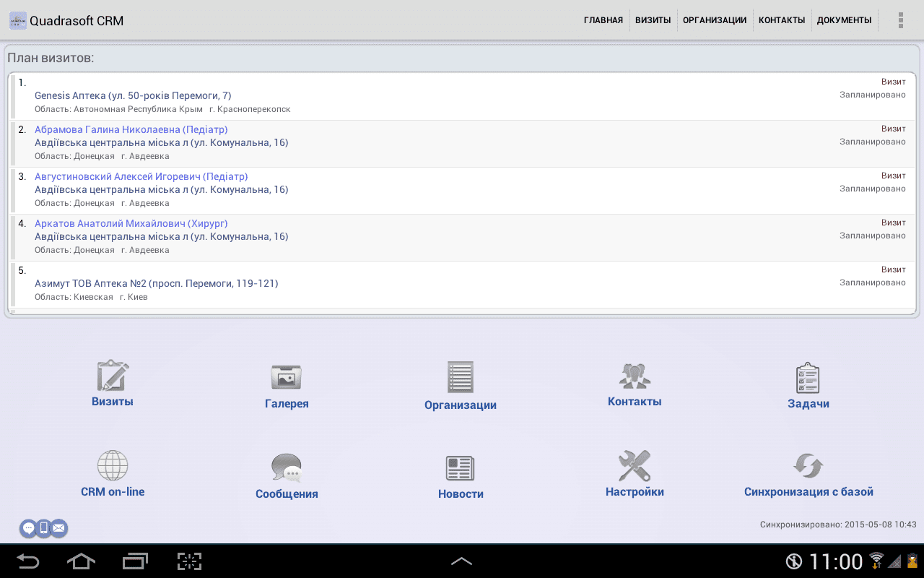Image resolution: width=924 pixels, height=578 pixels.
Task: Go to ГЛАВНАЯ tab
Action: coord(603,20)
